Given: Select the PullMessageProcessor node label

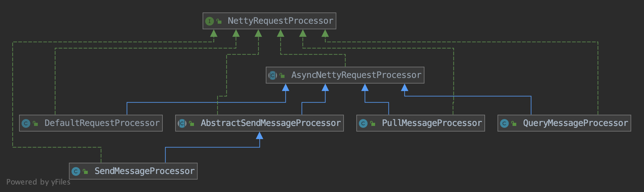Looking at the screenshot, I should [432, 123].
